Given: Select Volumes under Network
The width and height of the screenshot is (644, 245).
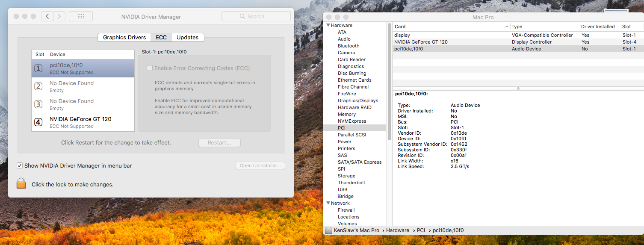Looking at the screenshot, I should [347, 224].
